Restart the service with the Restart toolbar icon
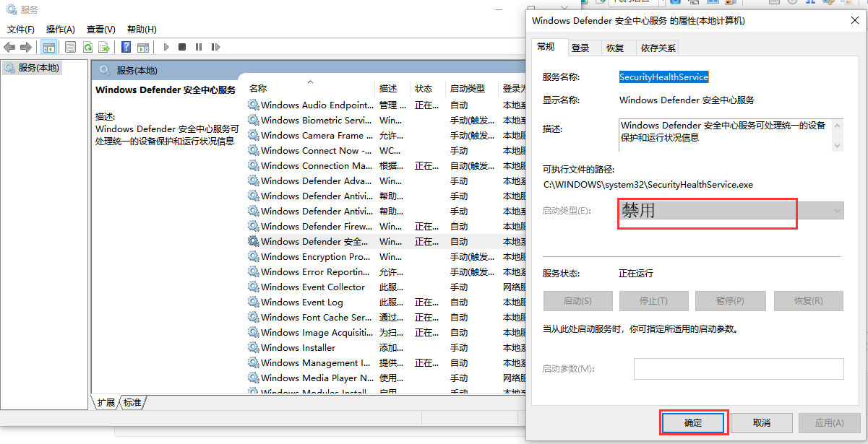Viewport: 868px width, 444px height. pos(215,47)
